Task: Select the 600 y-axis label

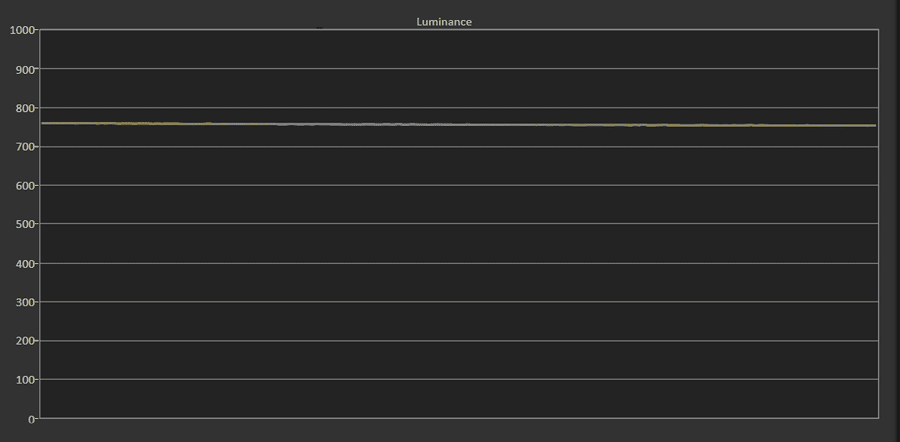Action: [26, 185]
